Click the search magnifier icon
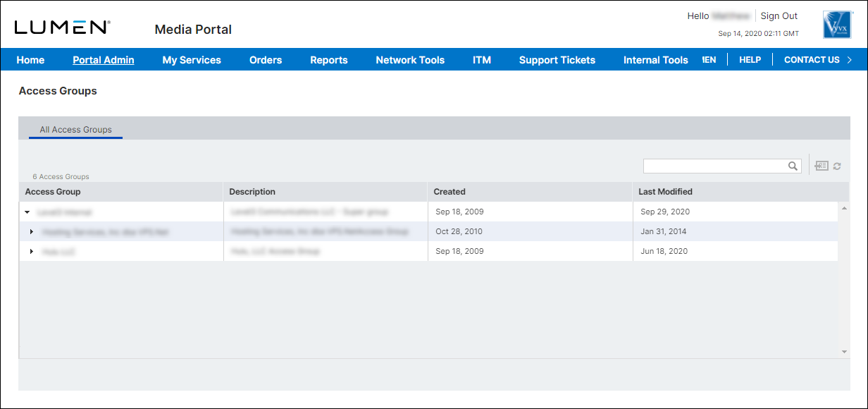Screen dimensions: 868x409 click(793, 166)
